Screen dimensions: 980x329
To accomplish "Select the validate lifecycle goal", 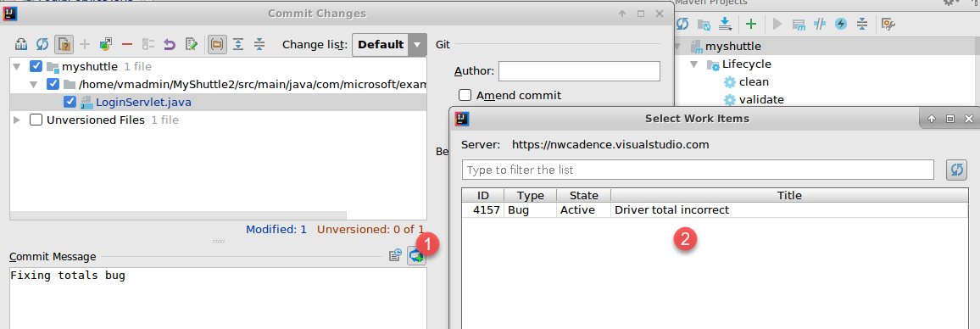I will (x=761, y=99).
